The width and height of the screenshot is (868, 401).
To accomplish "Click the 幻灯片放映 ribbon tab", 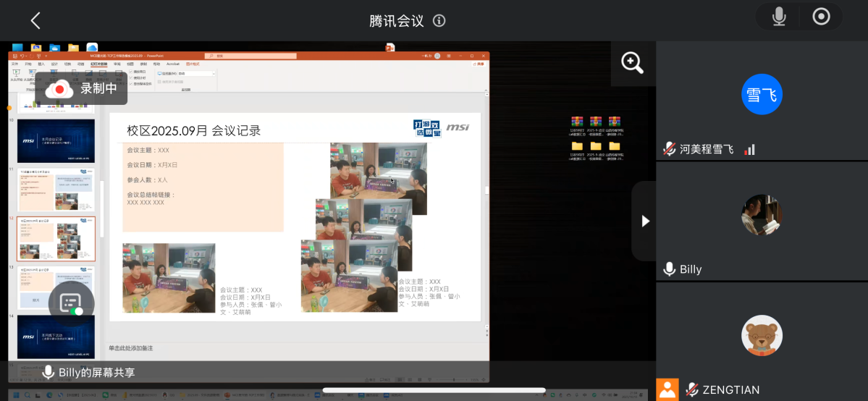I will 98,64.
